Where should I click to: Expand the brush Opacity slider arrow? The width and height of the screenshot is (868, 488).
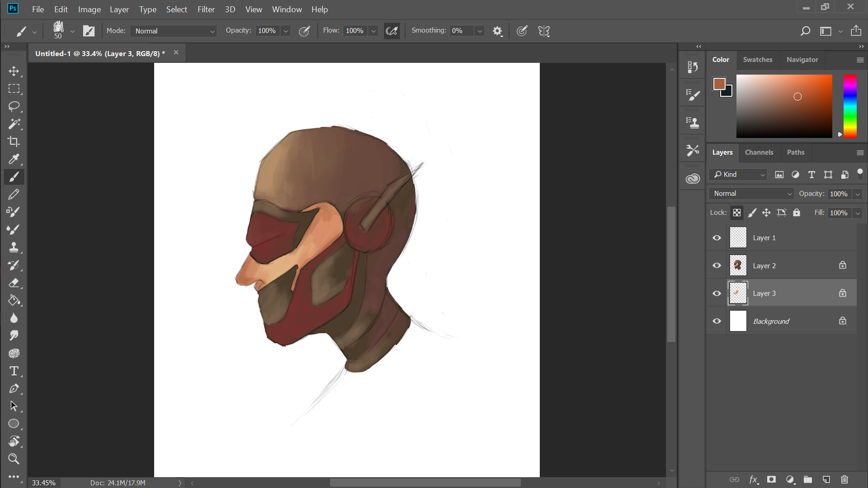point(286,31)
